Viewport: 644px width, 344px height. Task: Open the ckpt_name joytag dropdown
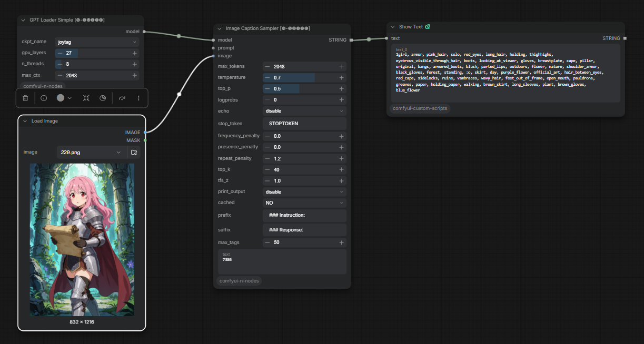coord(97,42)
